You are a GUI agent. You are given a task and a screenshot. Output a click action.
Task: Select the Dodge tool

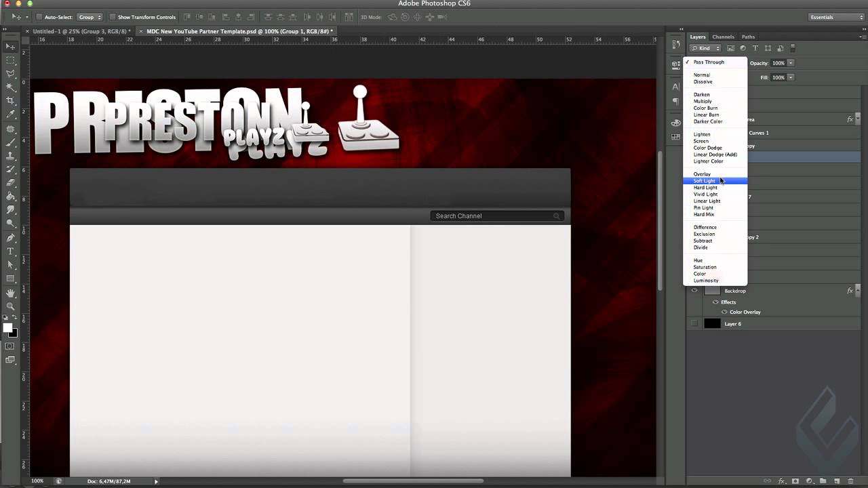coord(10,223)
